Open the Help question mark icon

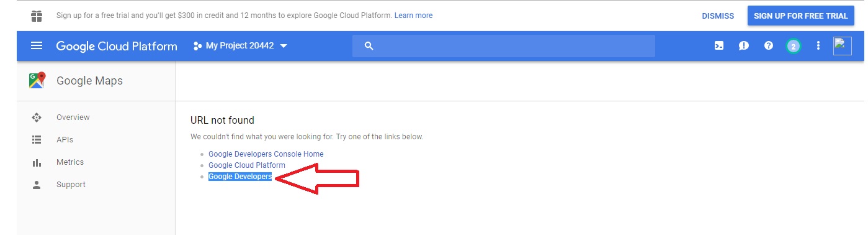point(769,46)
